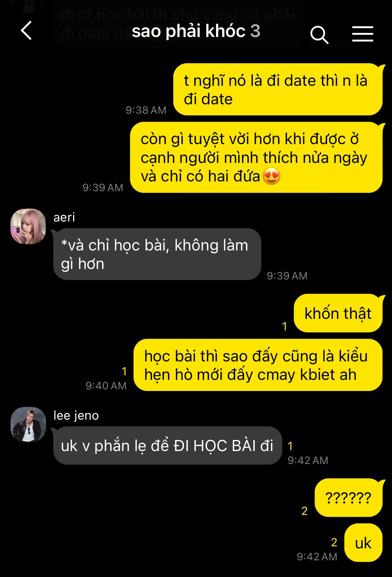Screen dimensions: 392x577
Task: Select the '??????' message bubble
Action: pyautogui.click(x=348, y=497)
